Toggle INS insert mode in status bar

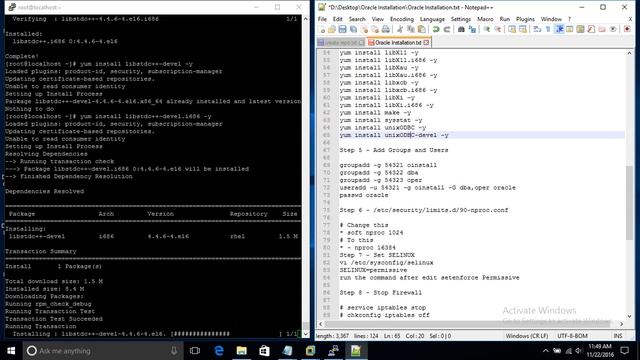tap(618, 336)
